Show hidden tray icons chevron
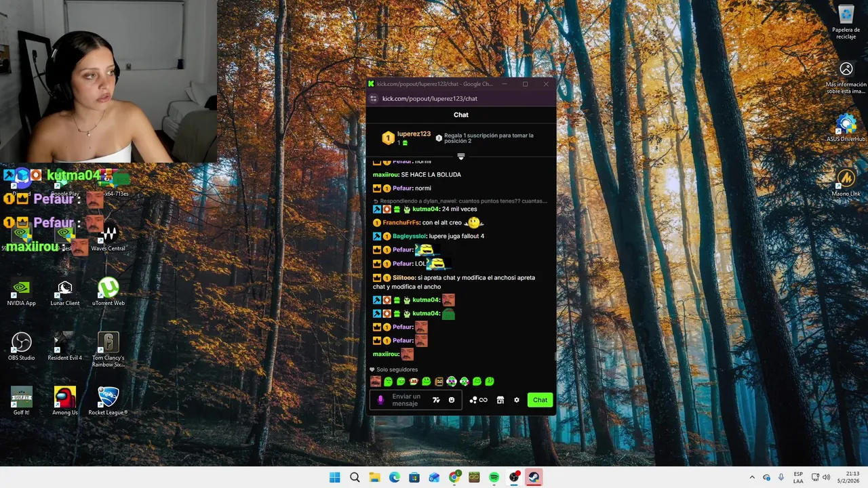Image resolution: width=868 pixels, height=488 pixels. tap(751, 477)
